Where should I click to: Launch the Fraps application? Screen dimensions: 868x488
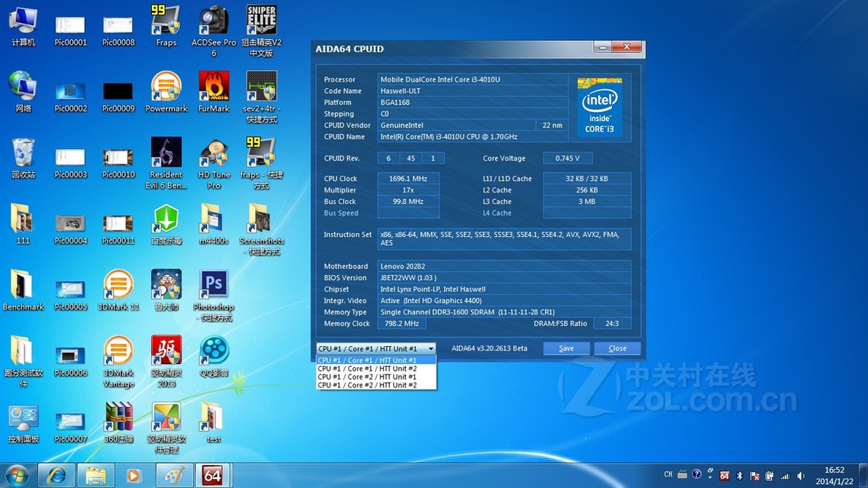coord(166,22)
